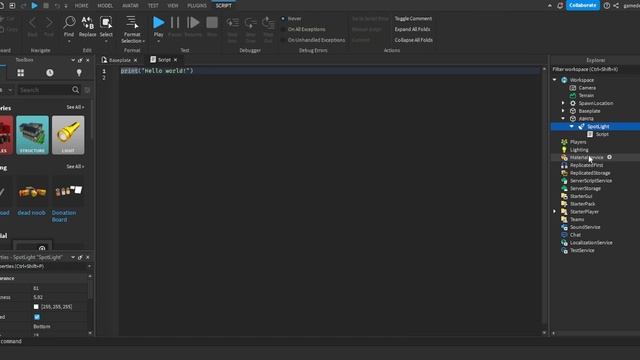Click the command bar input
Image resolution: width=640 pixels, height=360 pixels.
coord(320,341)
